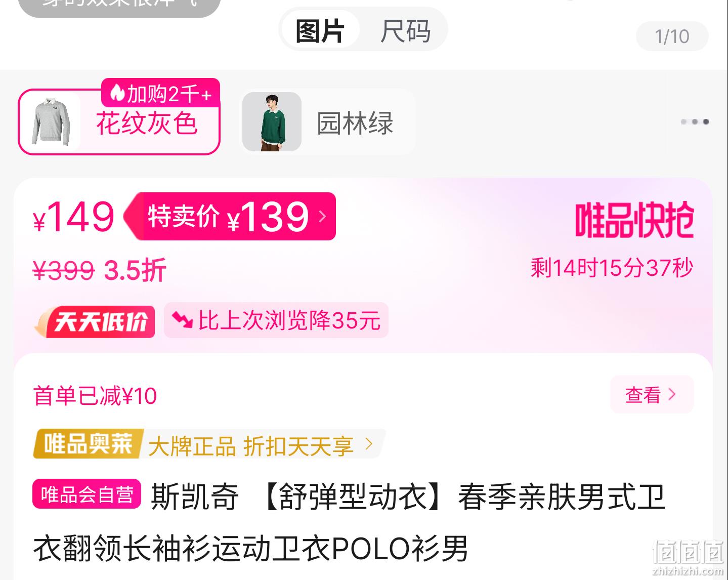
Task: Open the green sweatshirt model thumbnail
Action: coord(272,122)
